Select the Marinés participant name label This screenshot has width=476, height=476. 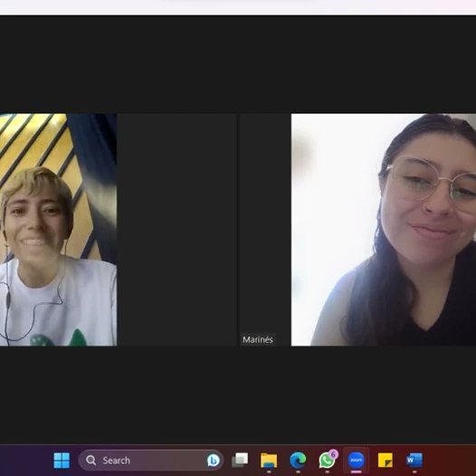(258, 339)
